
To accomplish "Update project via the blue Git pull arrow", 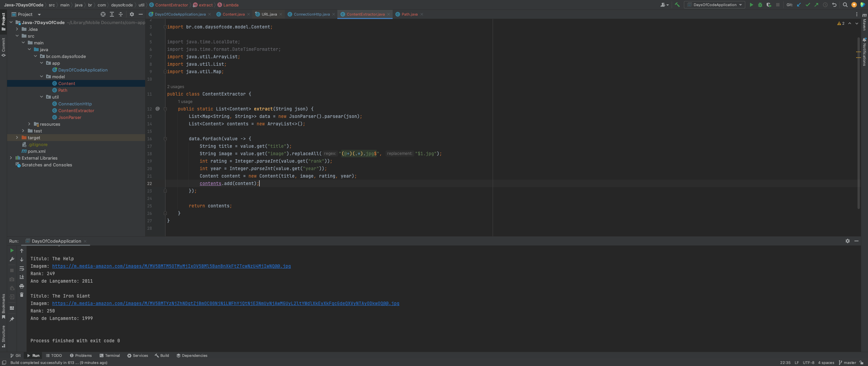I will pos(799,5).
